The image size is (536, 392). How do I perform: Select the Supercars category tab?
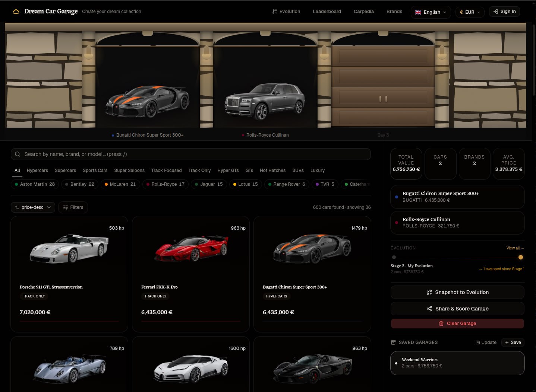coord(65,170)
